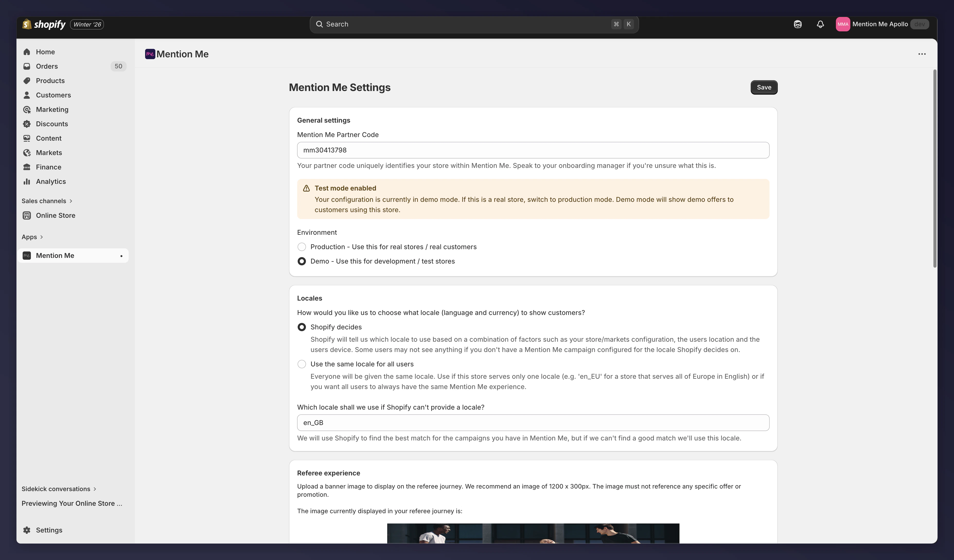Open the Sidekick assistant icon

click(x=798, y=24)
